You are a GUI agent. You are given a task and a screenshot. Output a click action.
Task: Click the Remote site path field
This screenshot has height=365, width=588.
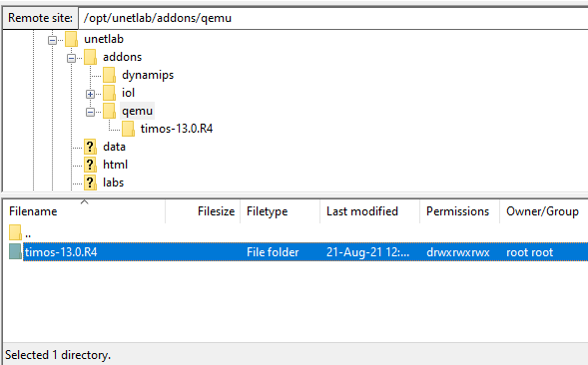click(x=333, y=18)
